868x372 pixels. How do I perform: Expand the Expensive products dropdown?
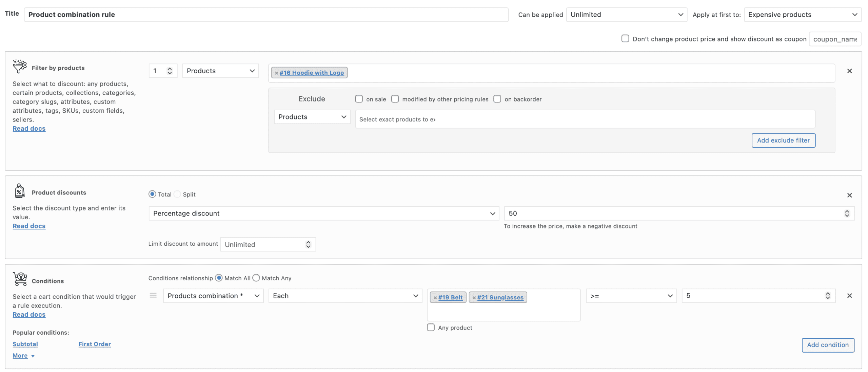tap(802, 15)
